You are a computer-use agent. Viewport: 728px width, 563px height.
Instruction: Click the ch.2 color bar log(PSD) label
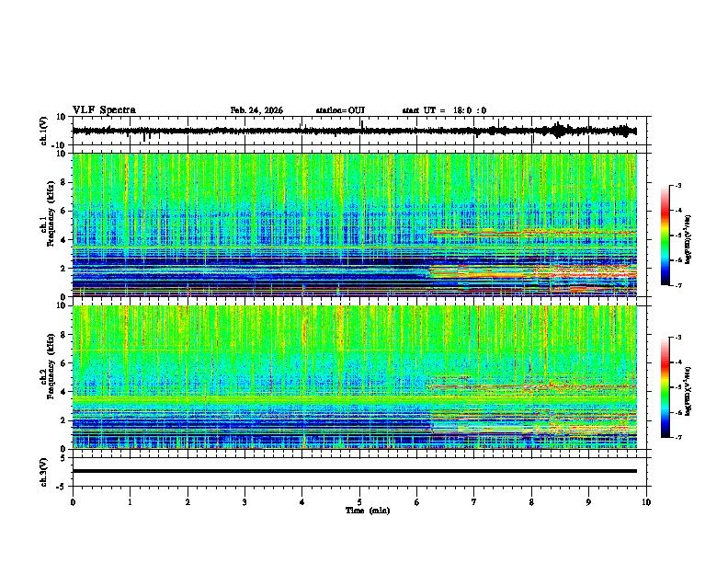[688, 391]
